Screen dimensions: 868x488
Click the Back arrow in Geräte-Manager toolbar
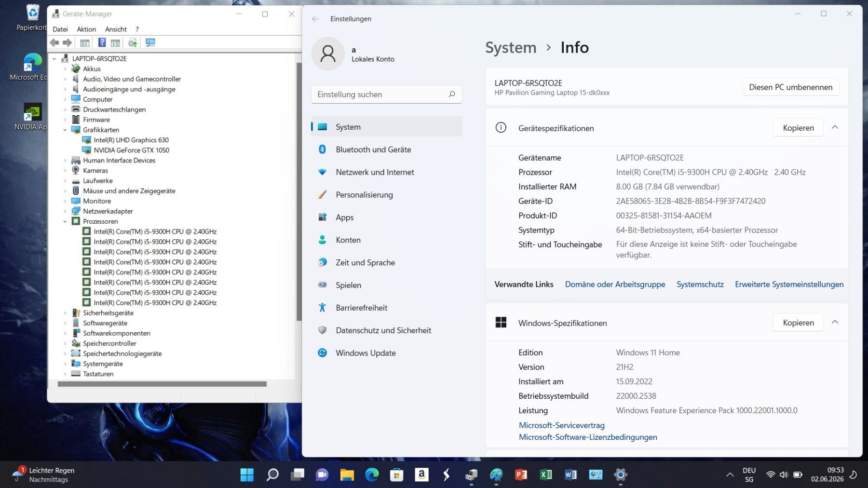click(54, 43)
